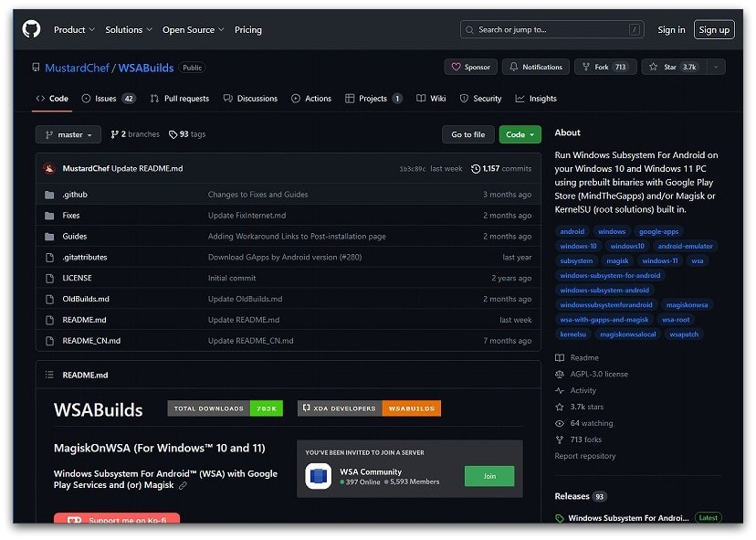Click the heading anchor link icon
756x540 pixels.
coord(183,486)
